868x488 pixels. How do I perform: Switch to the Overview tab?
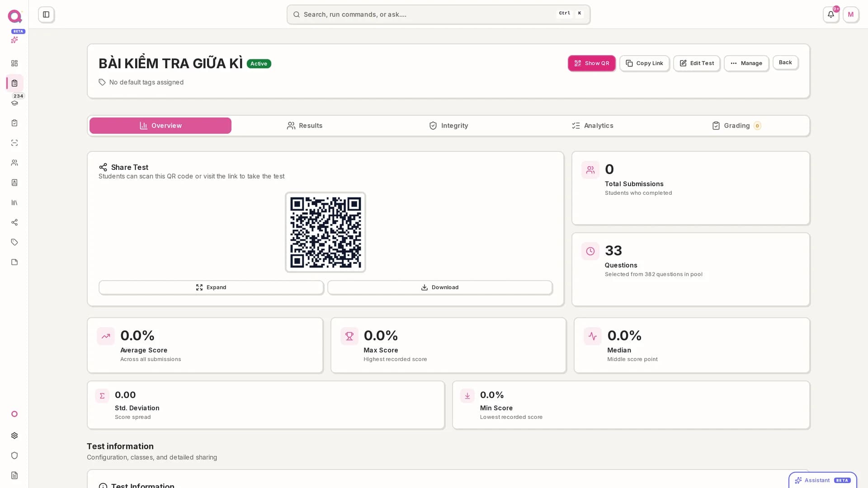160,126
